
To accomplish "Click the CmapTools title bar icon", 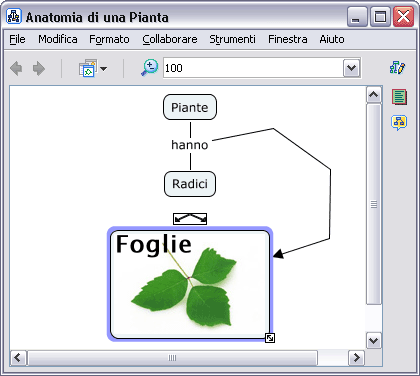I will tap(14, 16).
